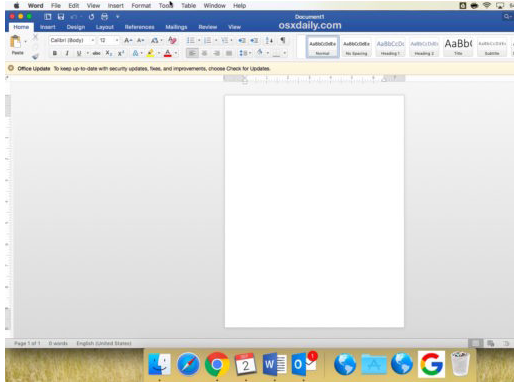Apply the Normal style
The width and height of the screenshot is (514, 387).
(x=323, y=47)
